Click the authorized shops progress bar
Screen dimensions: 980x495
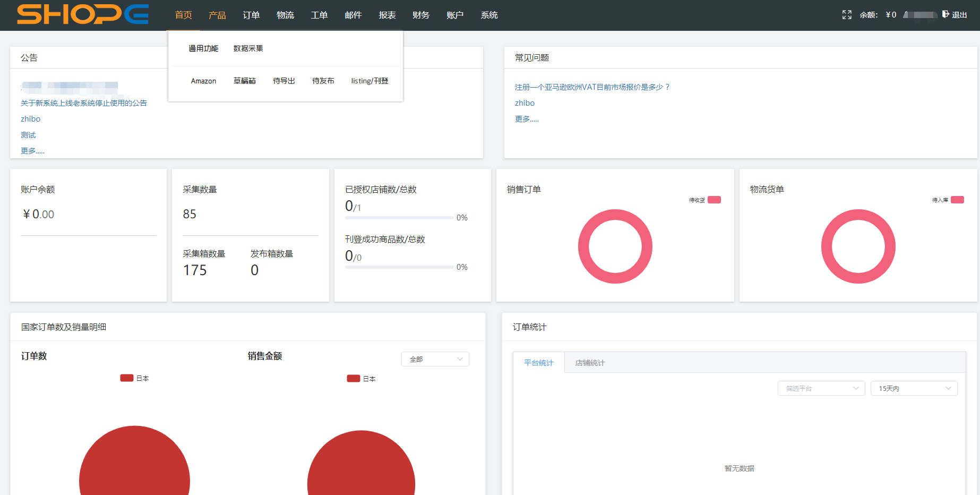[399, 217]
